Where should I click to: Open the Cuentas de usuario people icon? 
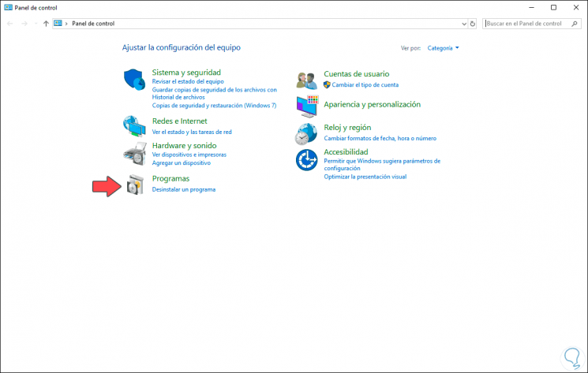coord(307,80)
